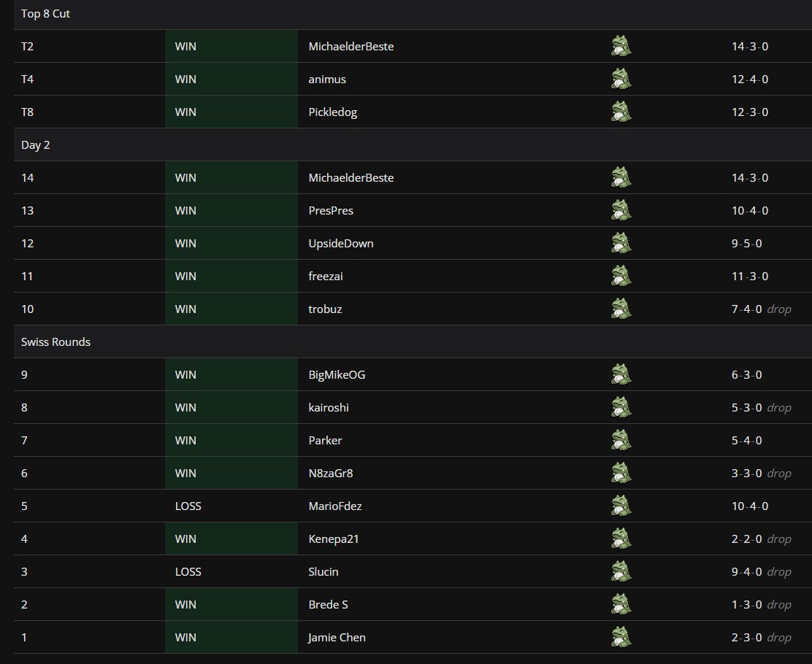Click the deck icon in the Brede S row
The height and width of the screenshot is (664, 812).
tap(621, 604)
